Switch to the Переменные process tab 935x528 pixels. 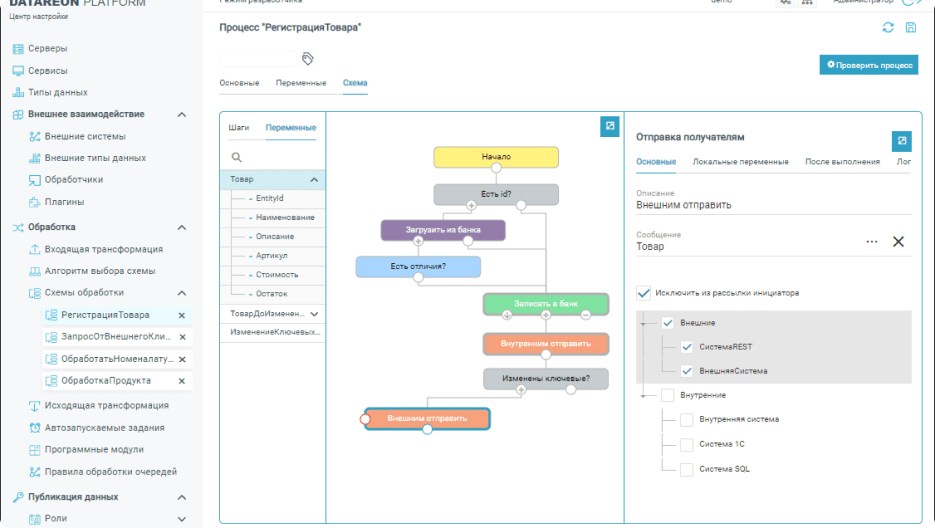[301, 83]
